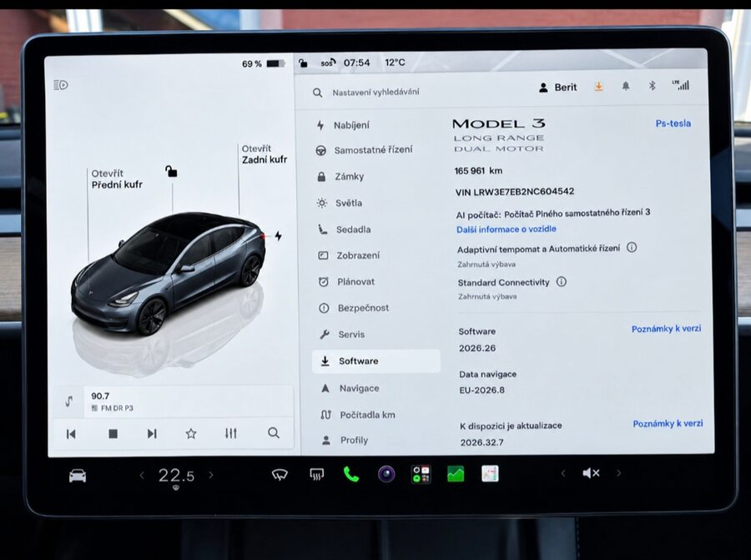This screenshot has height=560, width=751.
Task: Increase volume with right arrow
Action: [x=619, y=473]
